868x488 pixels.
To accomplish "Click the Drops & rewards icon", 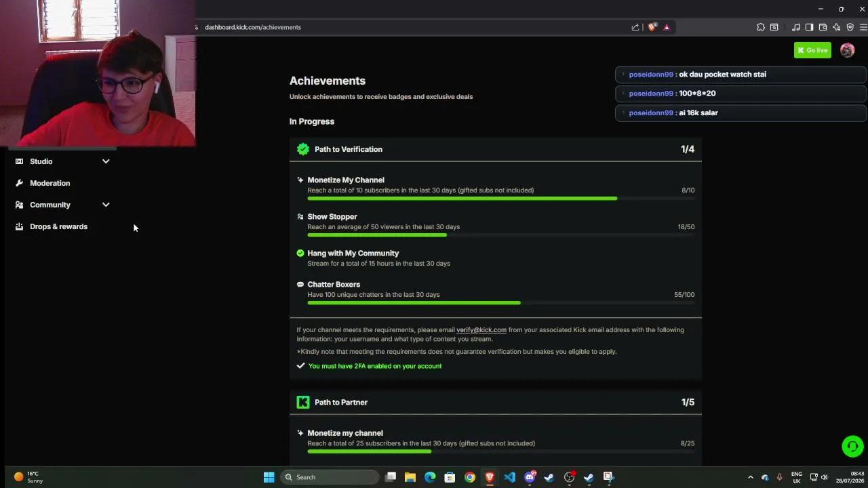I will [x=19, y=226].
